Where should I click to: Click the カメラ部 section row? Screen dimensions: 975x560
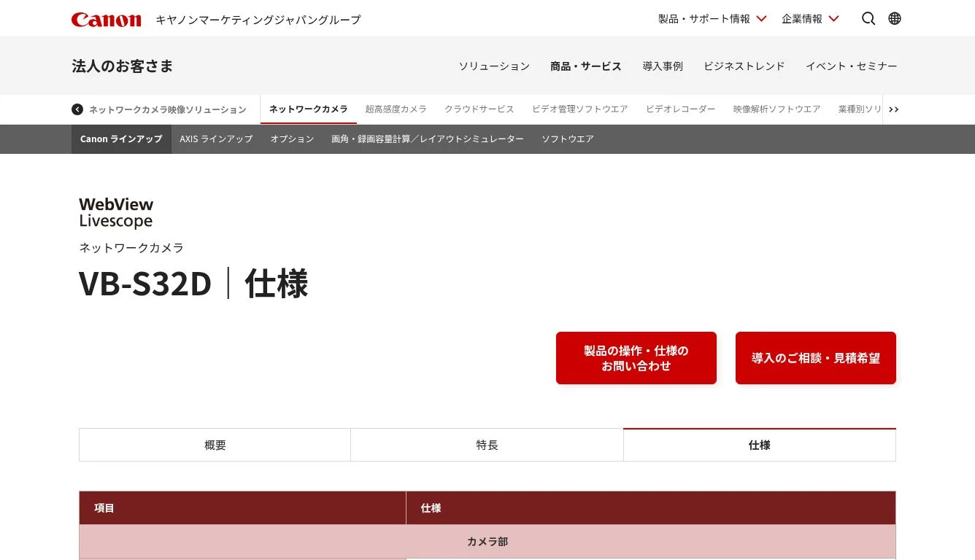[487, 542]
